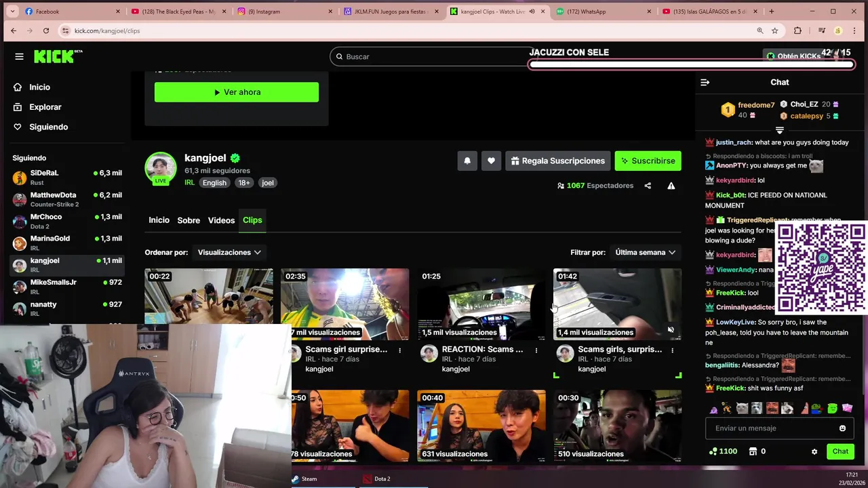Open options for Scams girl surprise clip
Image resolution: width=868 pixels, height=488 pixels.
[x=399, y=350]
